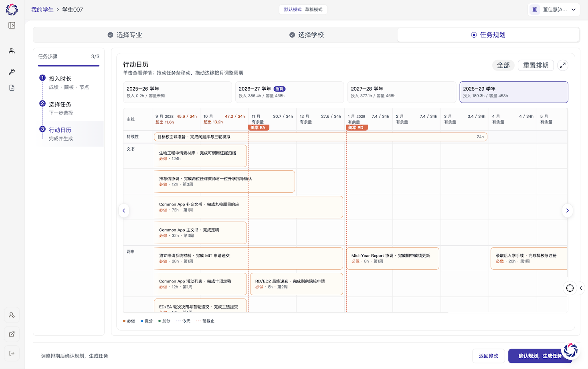Open the students (people) icon in sidebar
Screen dimensions: 588x369
[x=12, y=51]
